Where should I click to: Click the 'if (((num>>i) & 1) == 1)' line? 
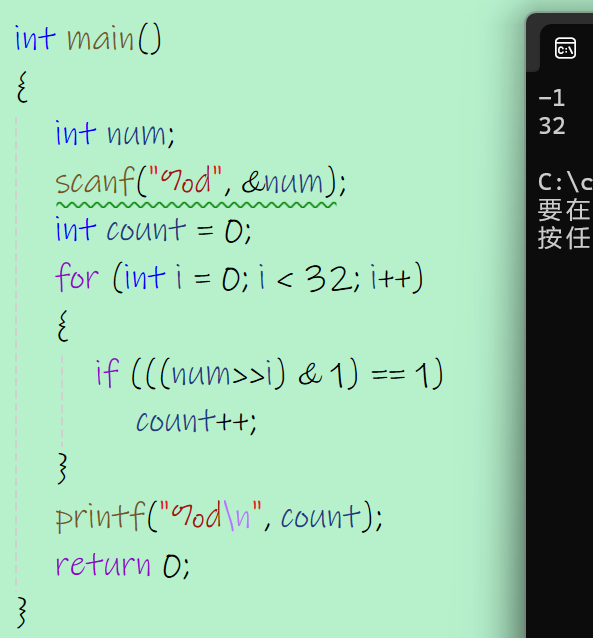(x=269, y=373)
